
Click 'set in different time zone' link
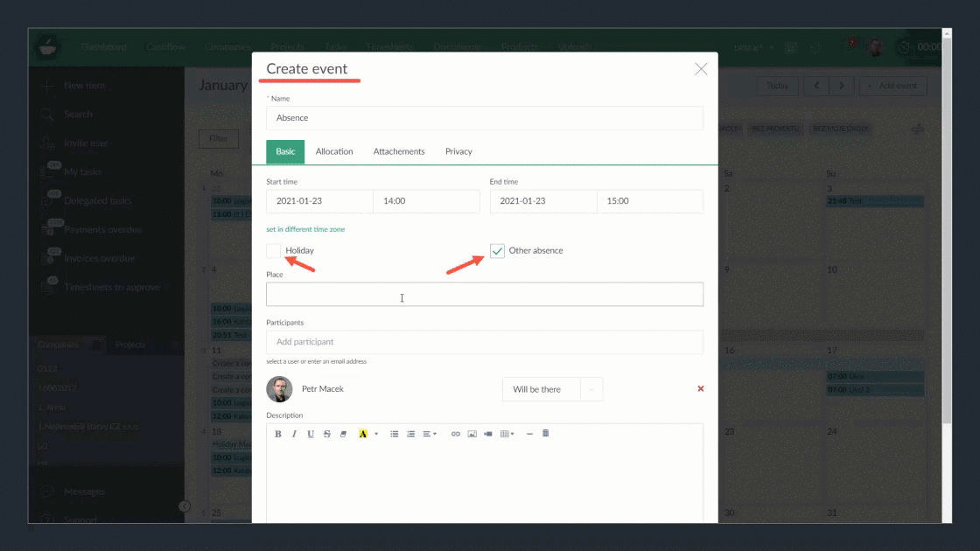click(x=305, y=229)
